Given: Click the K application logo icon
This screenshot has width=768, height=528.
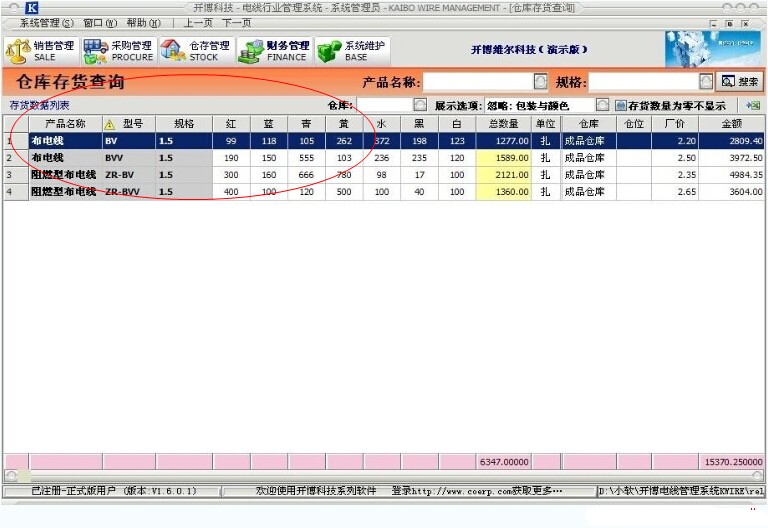Looking at the screenshot, I should coord(32,8).
